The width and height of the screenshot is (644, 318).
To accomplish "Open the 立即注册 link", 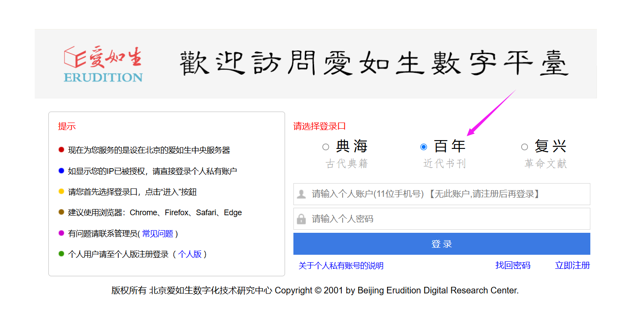I will [x=573, y=265].
